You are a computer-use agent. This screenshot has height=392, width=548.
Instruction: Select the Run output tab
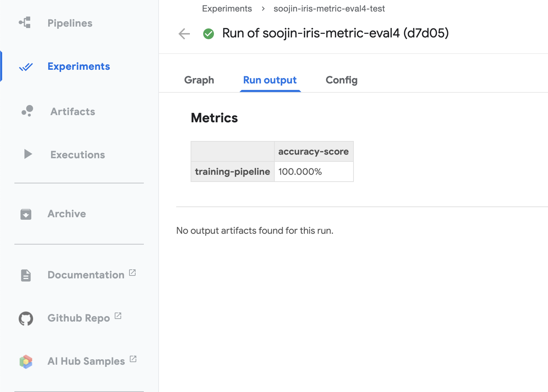point(270,80)
